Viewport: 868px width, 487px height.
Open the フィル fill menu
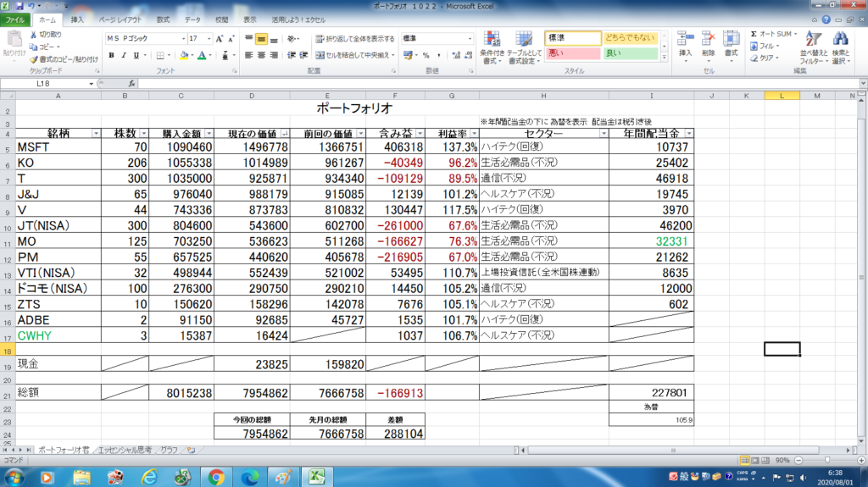(765, 47)
